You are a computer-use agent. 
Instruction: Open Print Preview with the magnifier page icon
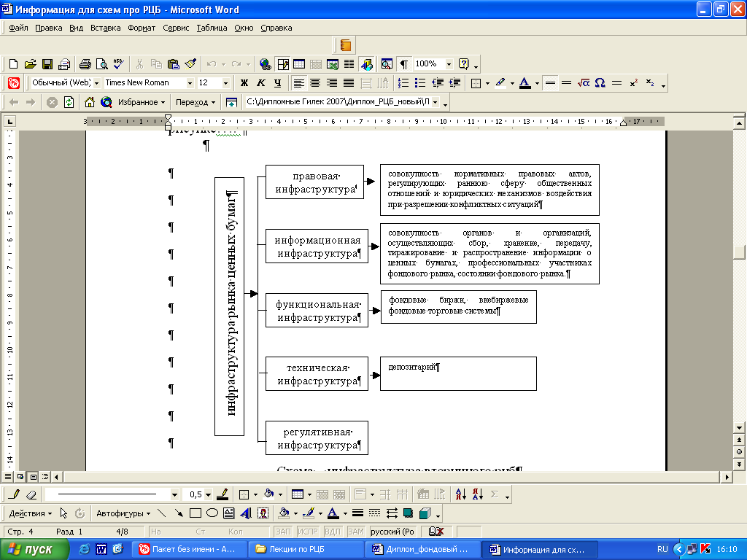[101, 64]
